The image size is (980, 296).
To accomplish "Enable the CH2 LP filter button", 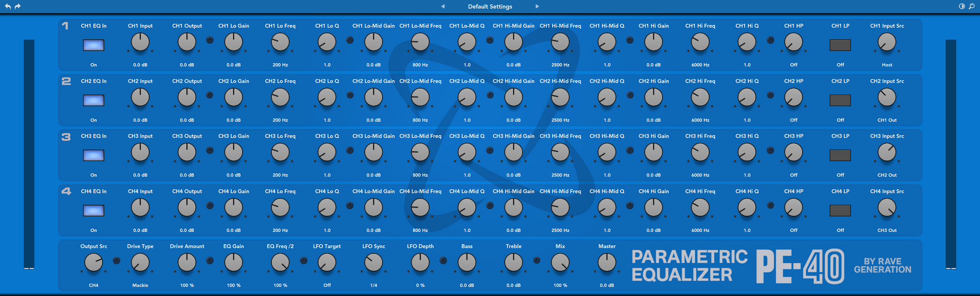I will [x=840, y=100].
